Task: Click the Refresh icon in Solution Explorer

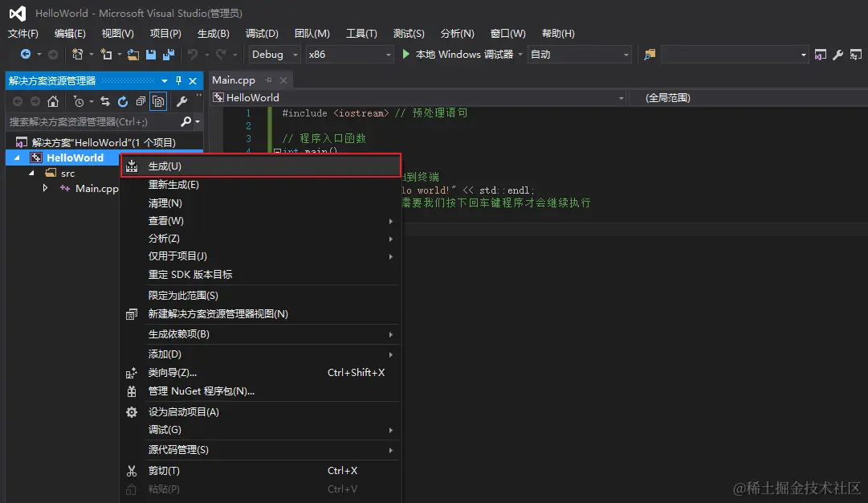Action: pos(123,101)
